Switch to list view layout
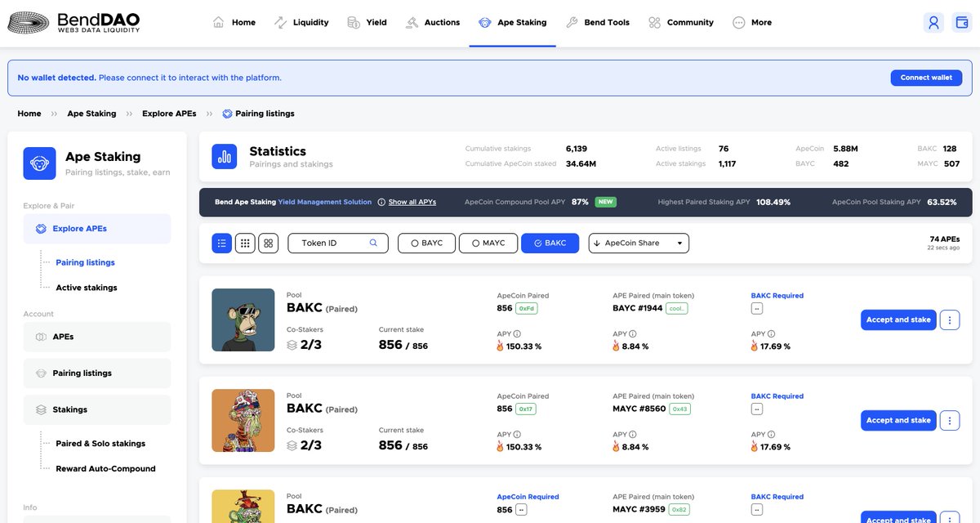Viewport: 980px width, 523px height. [x=221, y=243]
